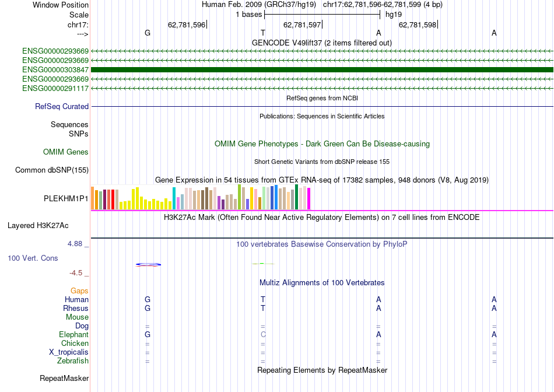Open GENCODE V49lift37 track title
The width and height of the screenshot is (554, 392).
[321, 43]
